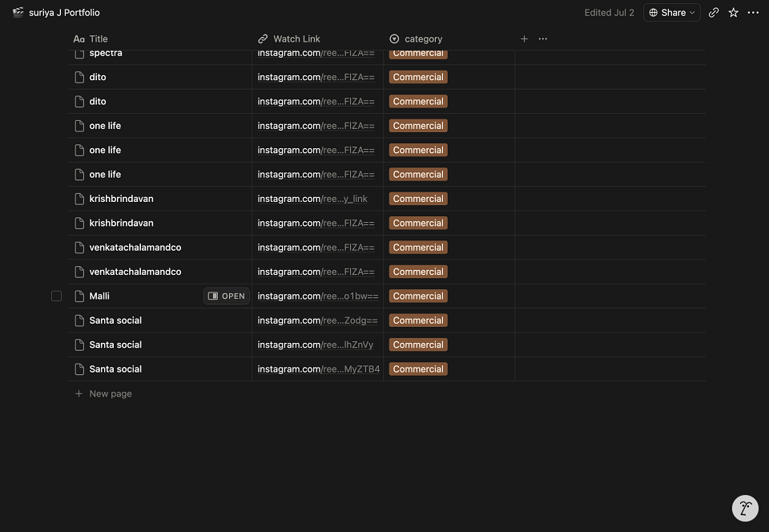The height and width of the screenshot is (532, 769).
Task: Open the Commercial tag in the third one life row
Action: [x=418, y=175]
